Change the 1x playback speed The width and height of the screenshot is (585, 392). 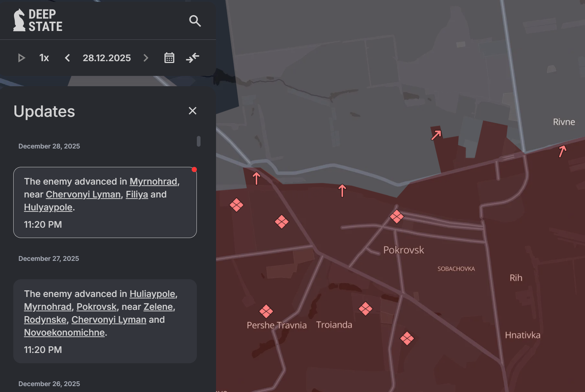(44, 58)
